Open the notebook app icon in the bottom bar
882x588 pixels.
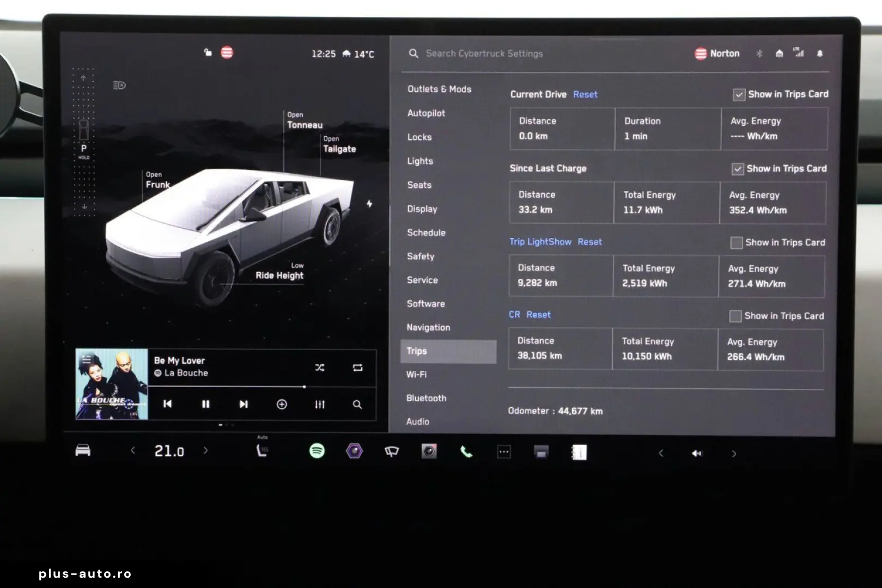(579, 452)
